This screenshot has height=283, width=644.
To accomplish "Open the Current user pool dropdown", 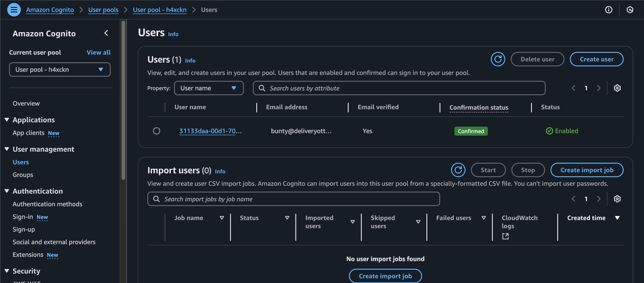I will click(60, 70).
